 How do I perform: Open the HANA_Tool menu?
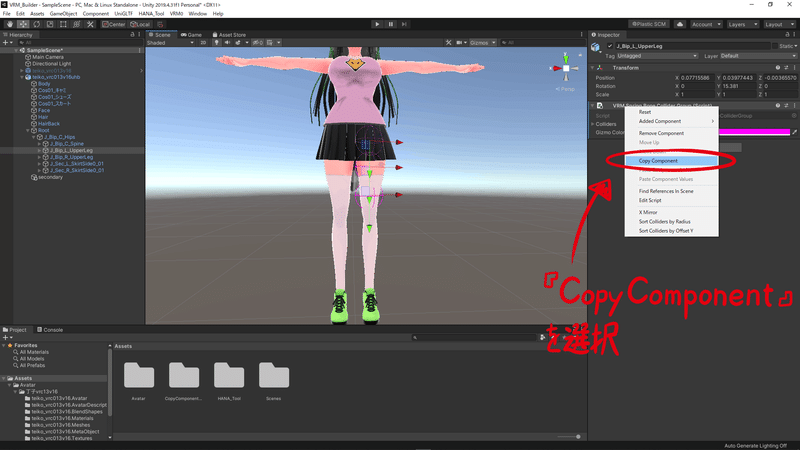point(151,14)
